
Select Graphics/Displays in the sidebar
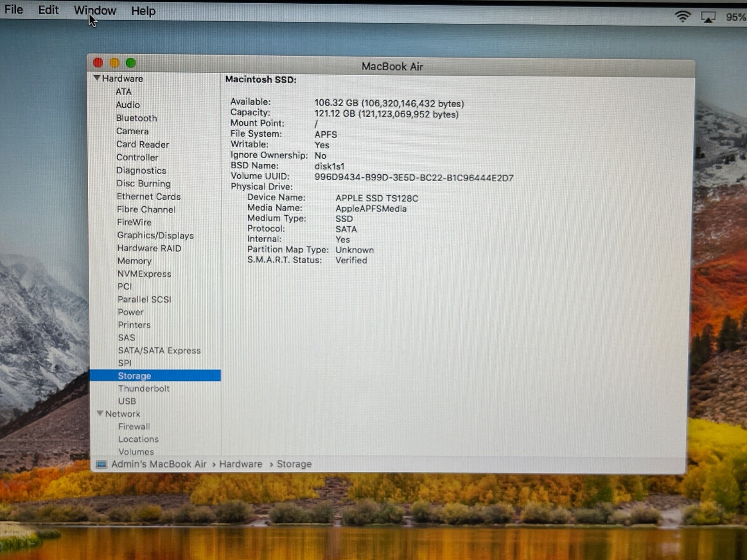tap(155, 235)
